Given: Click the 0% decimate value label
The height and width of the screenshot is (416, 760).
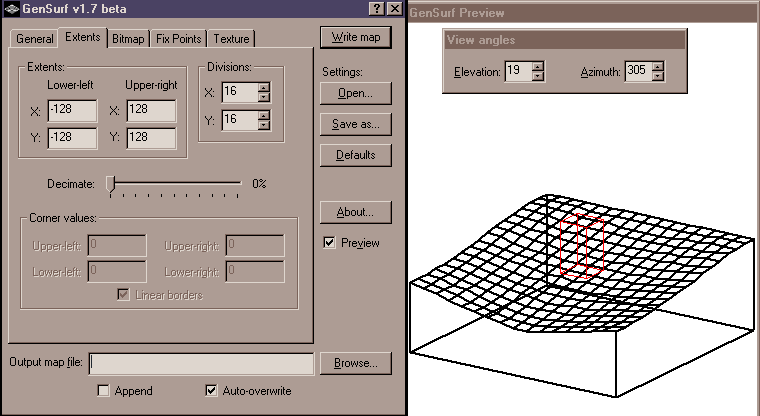Looking at the screenshot, I should click(259, 184).
